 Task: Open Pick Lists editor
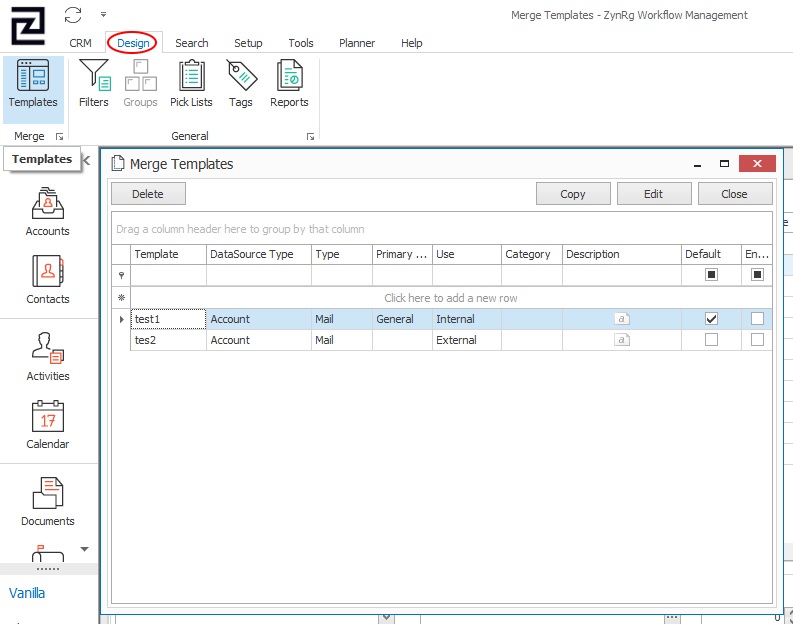click(191, 84)
